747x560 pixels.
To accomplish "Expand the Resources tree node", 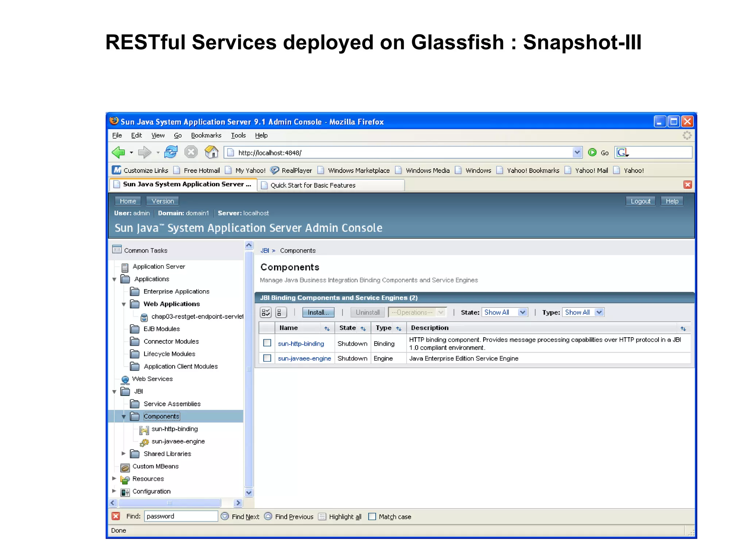I will (x=115, y=478).
